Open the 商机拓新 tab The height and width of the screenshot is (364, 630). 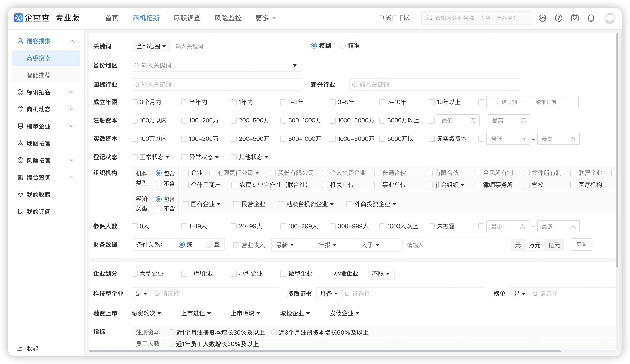tap(146, 18)
